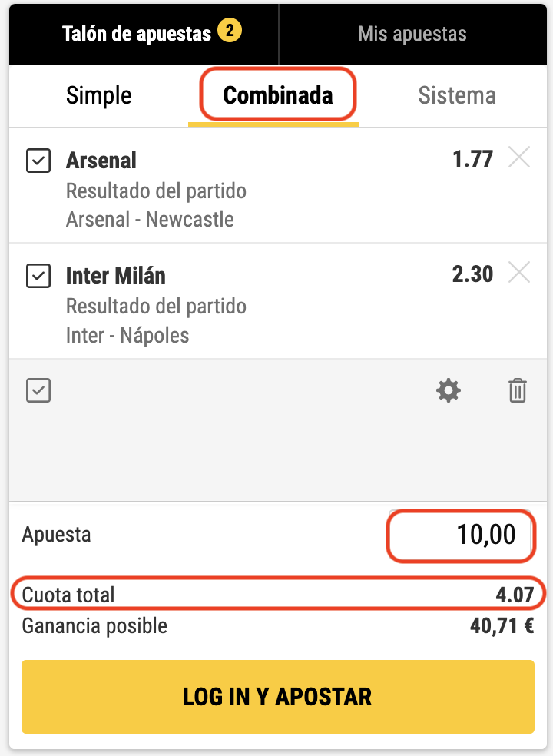Select the Simple bet type tab

[x=99, y=95]
